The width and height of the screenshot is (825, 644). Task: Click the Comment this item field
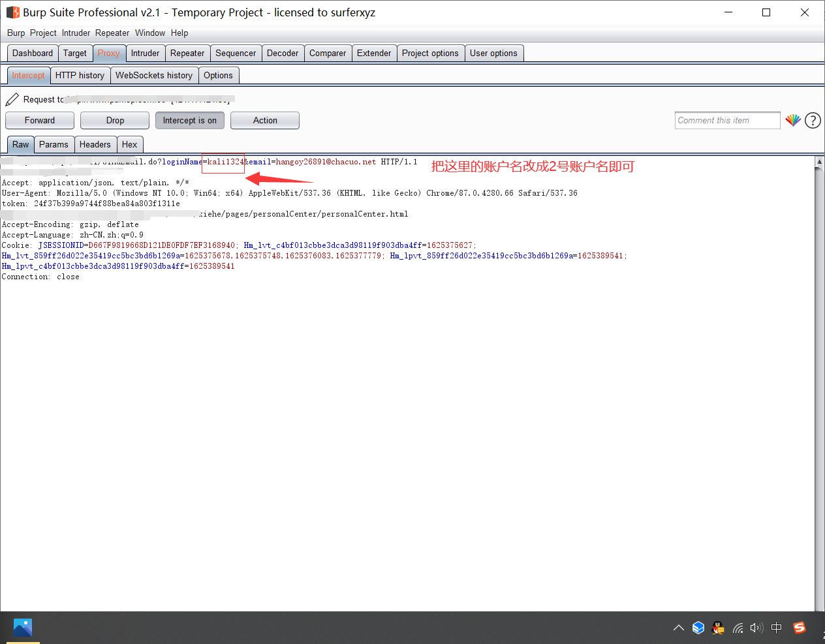tap(728, 121)
